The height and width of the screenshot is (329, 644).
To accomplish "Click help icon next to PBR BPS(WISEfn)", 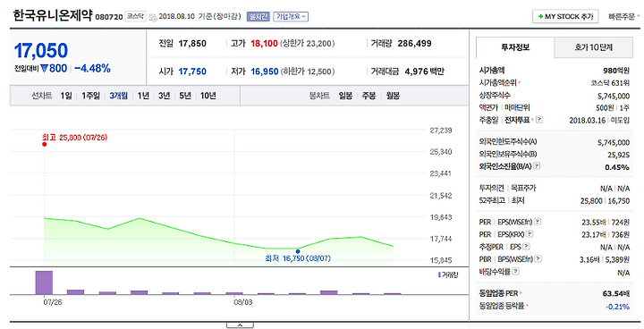I will (x=538, y=258).
